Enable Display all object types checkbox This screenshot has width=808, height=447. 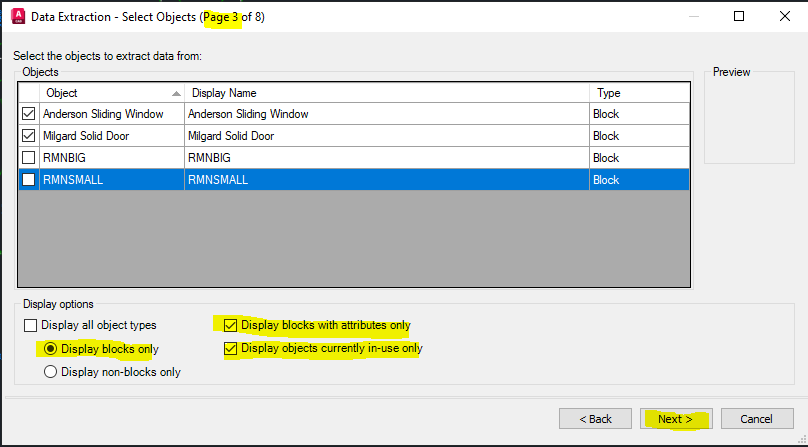31,325
